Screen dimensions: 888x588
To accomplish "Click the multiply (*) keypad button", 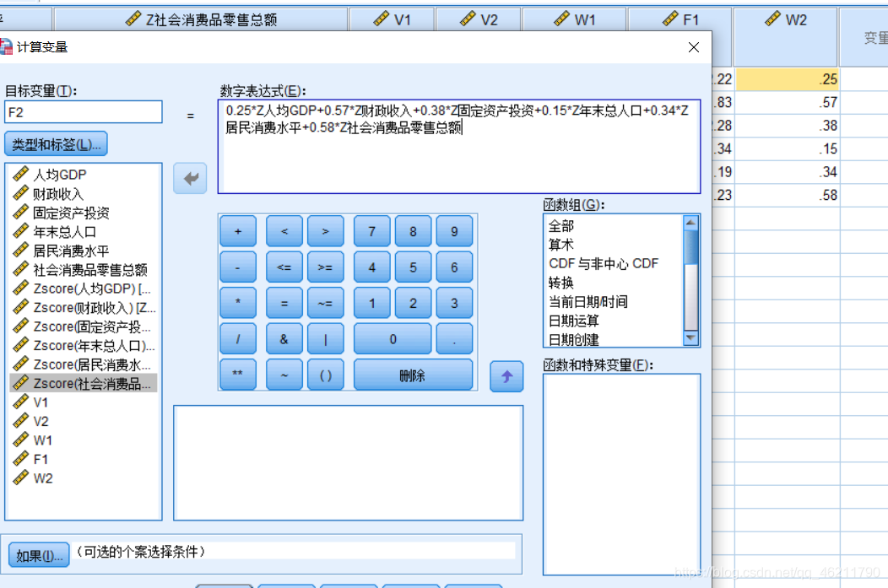I will (238, 303).
